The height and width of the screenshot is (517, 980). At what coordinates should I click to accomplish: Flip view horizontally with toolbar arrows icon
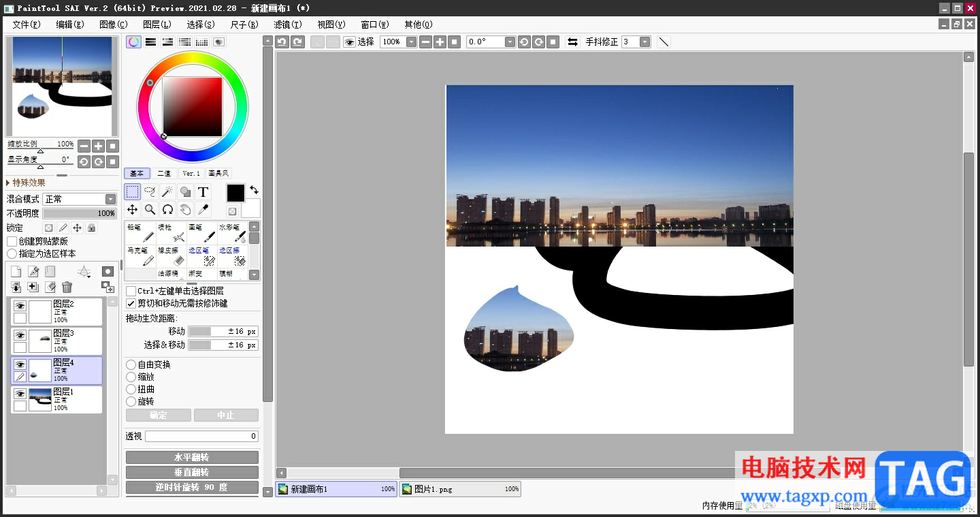572,42
